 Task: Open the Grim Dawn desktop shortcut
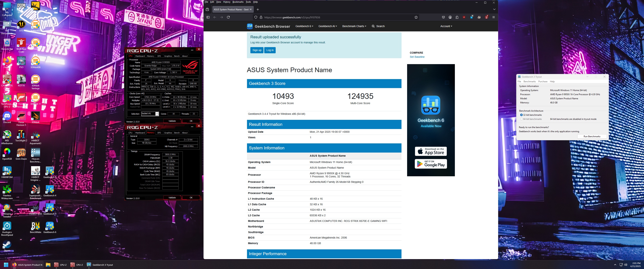coord(21,154)
